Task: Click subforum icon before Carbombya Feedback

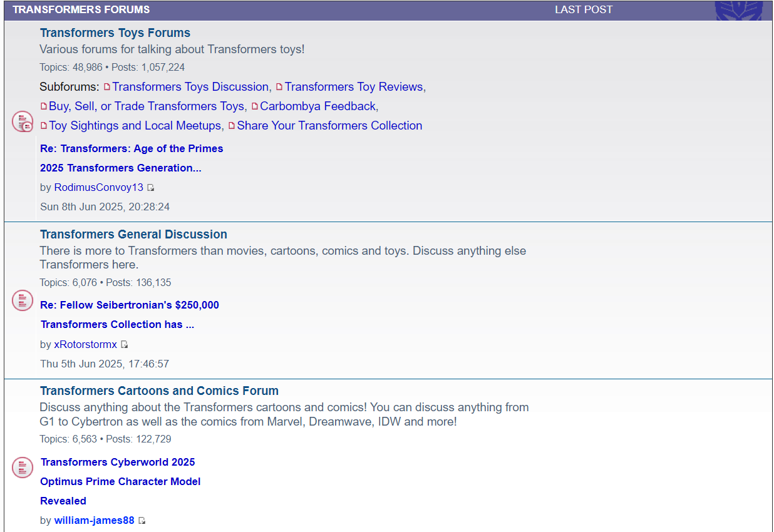Action: 255,106
